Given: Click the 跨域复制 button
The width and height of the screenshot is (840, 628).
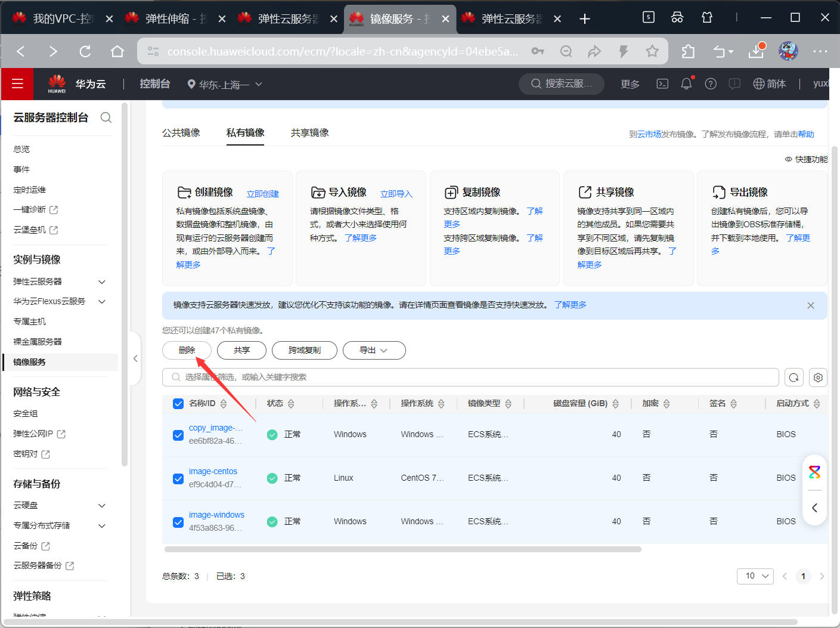Looking at the screenshot, I should tap(305, 350).
